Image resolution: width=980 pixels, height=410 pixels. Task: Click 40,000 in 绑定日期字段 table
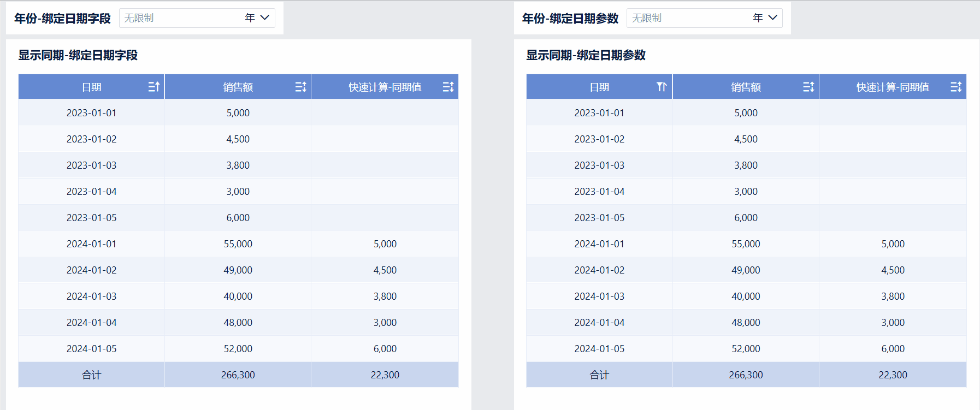click(x=238, y=296)
